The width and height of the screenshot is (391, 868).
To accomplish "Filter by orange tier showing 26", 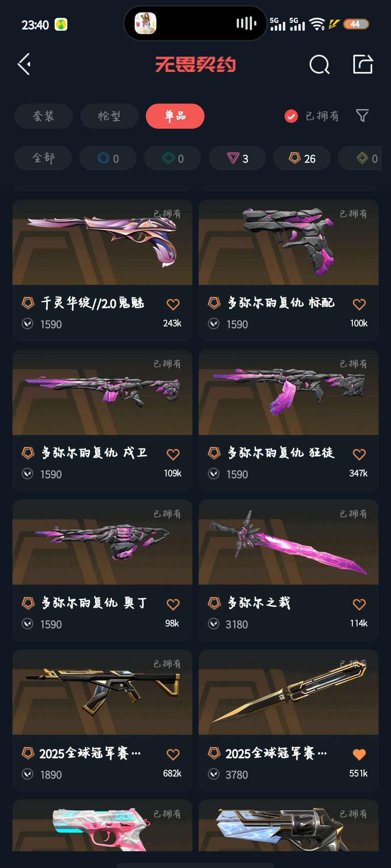I will click(302, 158).
